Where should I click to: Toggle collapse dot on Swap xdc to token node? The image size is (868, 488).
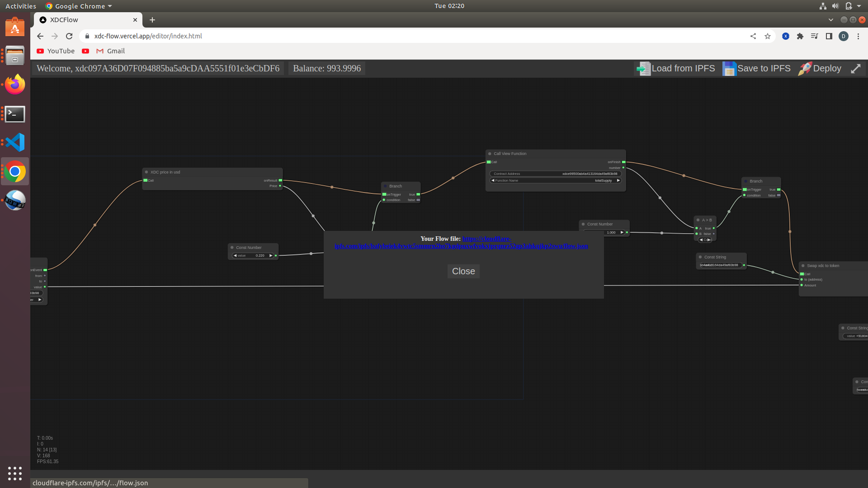coord(803,266)
